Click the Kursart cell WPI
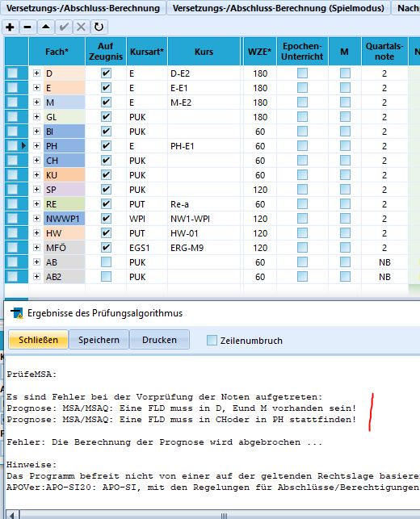The image size is (420, 519). (147, 219)
